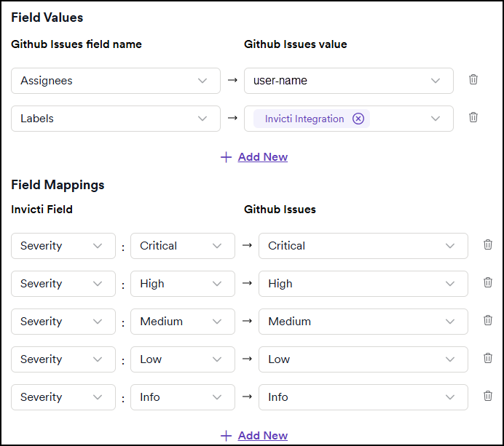Image resolution: width=504 pixels, height=446 pixels.
Task: Open the user-name value dropdown
Action: coord(349,81)
